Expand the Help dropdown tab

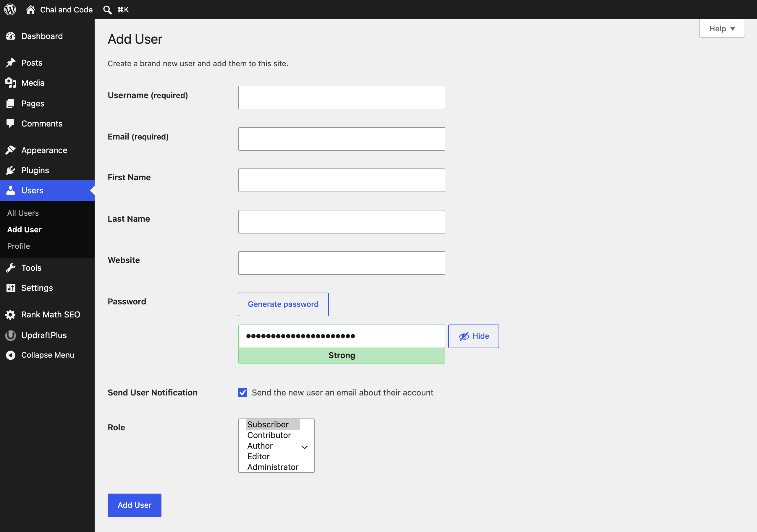click(x=722, y=28)
